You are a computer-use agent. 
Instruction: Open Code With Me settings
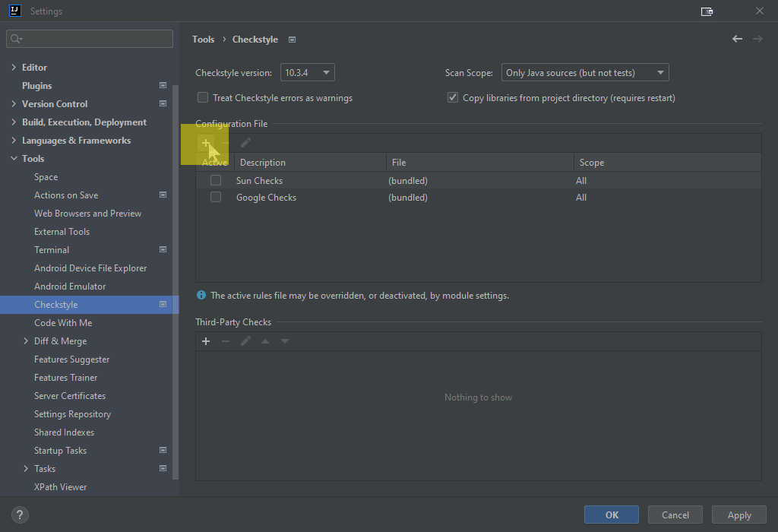pyautogui.click(x=63, y=323)
